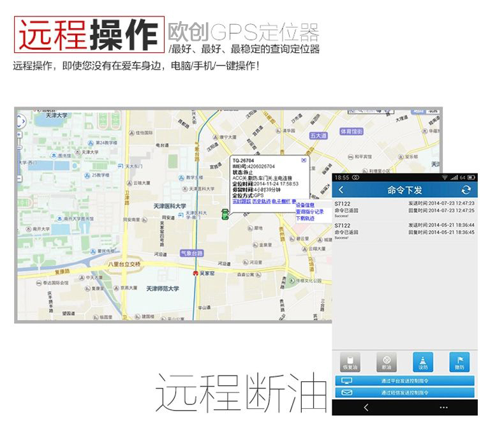The width and height of the screenshot is (504, 433).
Task: Click the 体育馆街 map label
Action: tap(352, 131)
